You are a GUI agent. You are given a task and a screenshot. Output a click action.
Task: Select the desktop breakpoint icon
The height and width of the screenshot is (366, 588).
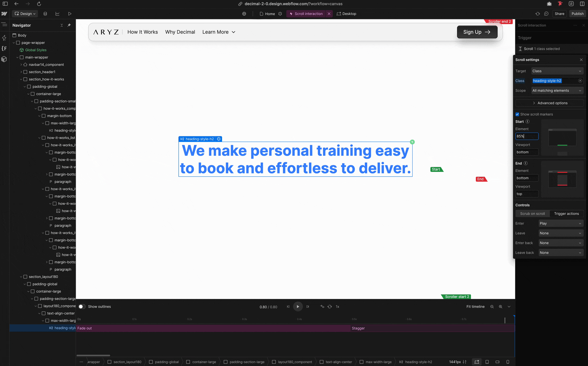(x=477, y=362)
